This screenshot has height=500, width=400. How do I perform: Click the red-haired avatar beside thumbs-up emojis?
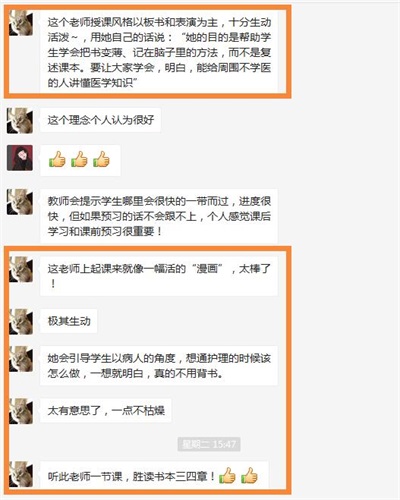(20, 158)
